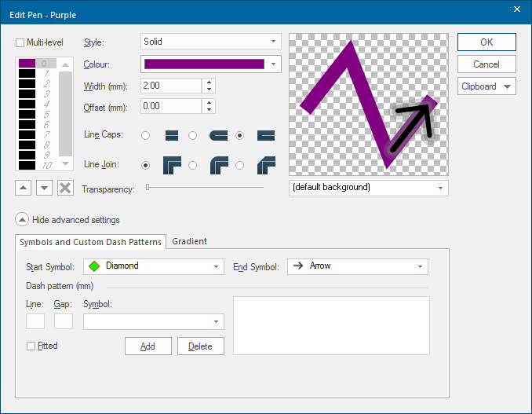Click the pen preview thumbnail
Screen dimensions: 532x414
pos(369,104)
